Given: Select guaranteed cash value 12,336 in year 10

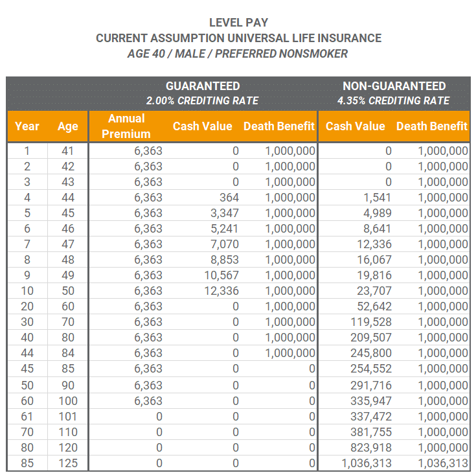Looking at the screenshot, I should (221, 291).
